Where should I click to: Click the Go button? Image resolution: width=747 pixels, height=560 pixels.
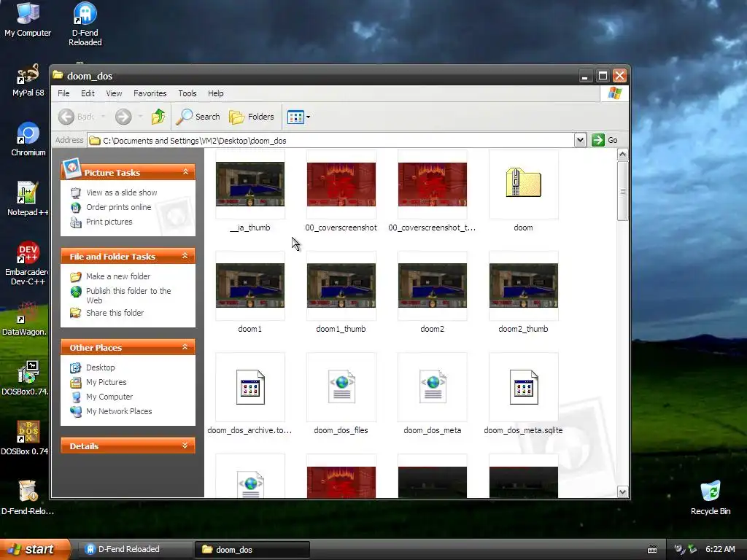click(605, 140)
